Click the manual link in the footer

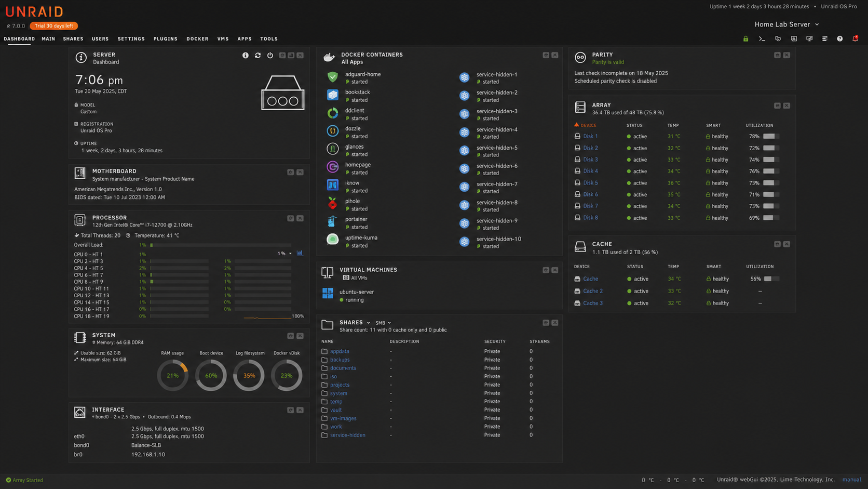pos(851,480)
